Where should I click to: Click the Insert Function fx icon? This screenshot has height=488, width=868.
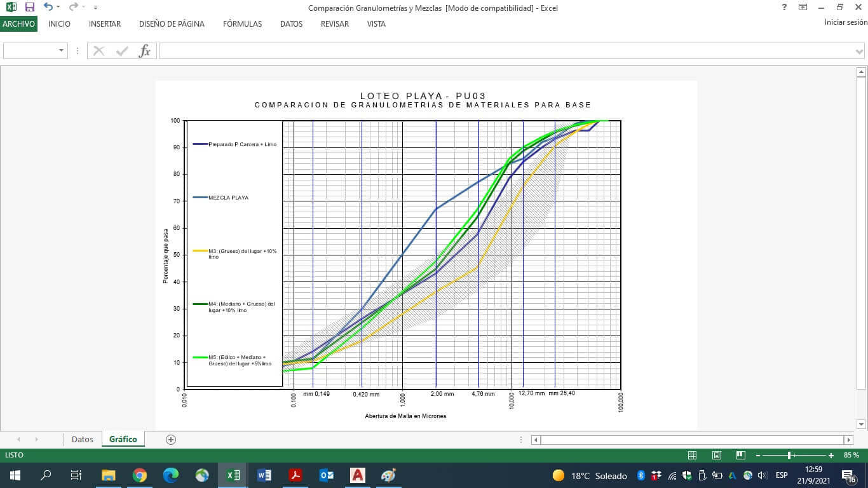pos(145,51)
